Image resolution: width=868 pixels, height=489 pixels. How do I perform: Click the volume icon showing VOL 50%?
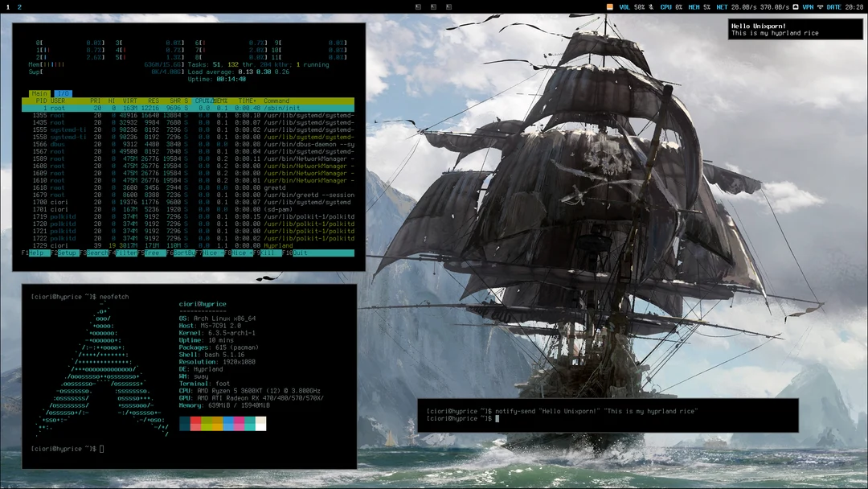[630, 6]
